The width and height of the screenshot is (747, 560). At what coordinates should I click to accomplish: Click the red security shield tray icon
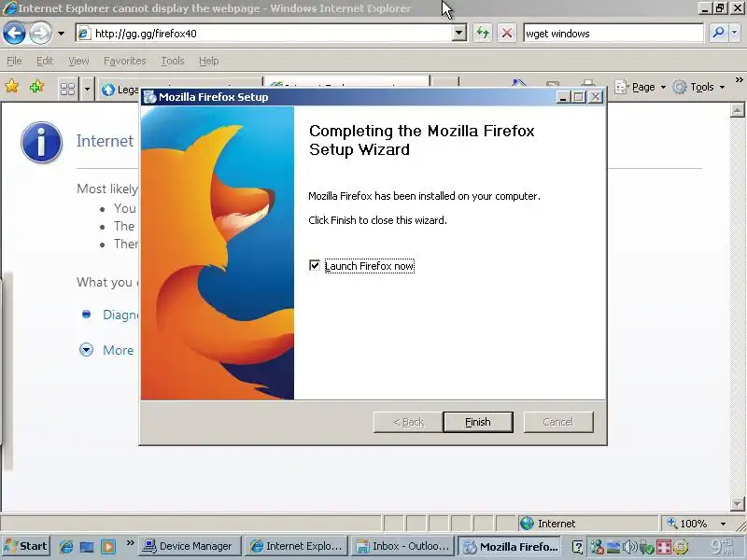664,547
